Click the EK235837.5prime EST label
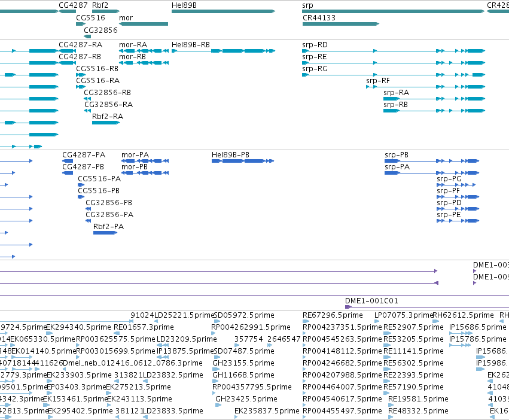The width and height of the screenshot is (509, 420). coord(267,411)
